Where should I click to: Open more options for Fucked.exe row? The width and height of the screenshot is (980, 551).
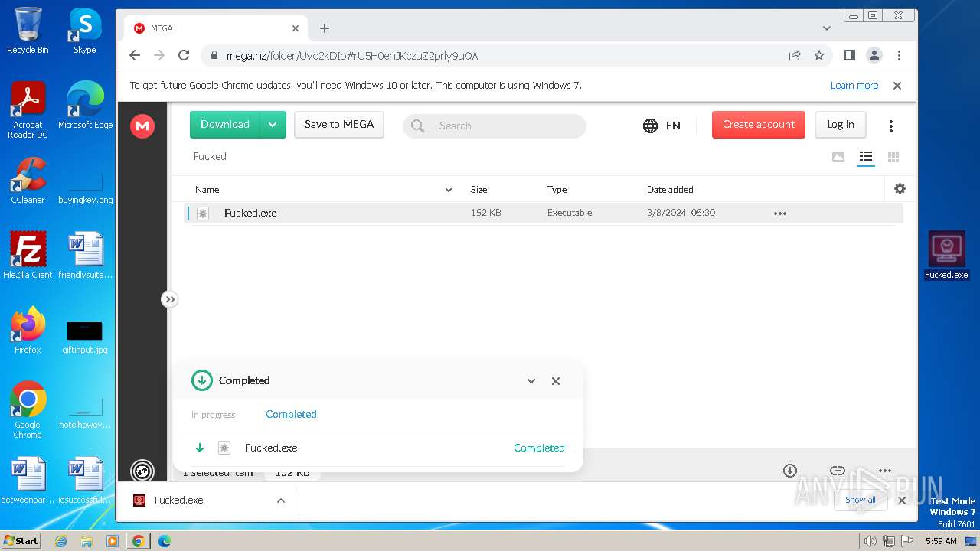tap(780, 214)
